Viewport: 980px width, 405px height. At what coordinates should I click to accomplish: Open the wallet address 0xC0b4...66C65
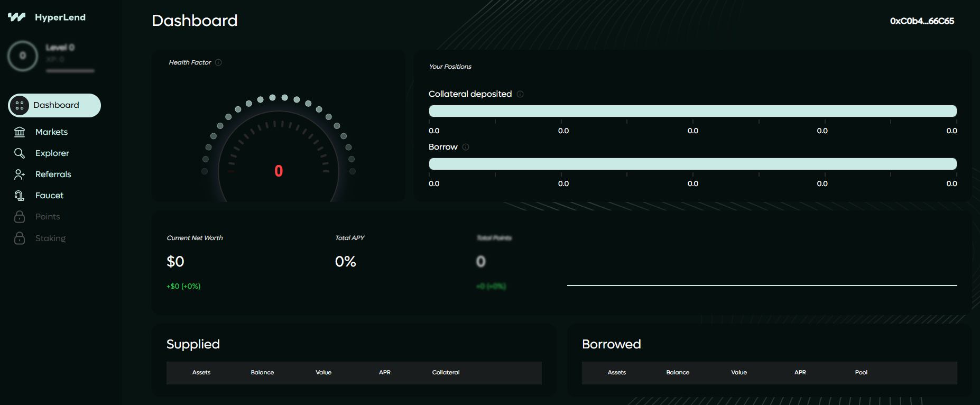(922, 21)
